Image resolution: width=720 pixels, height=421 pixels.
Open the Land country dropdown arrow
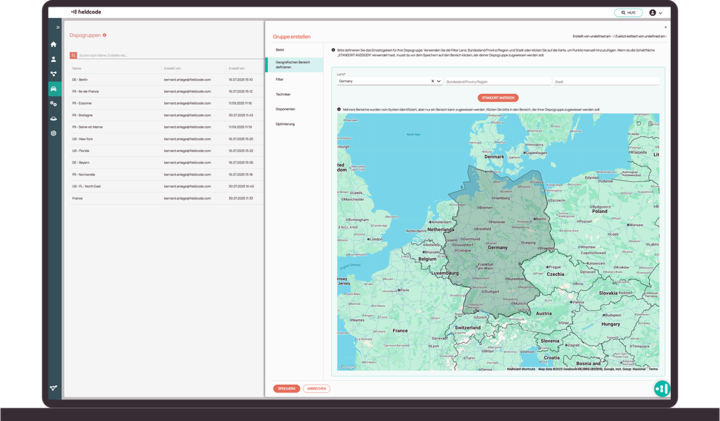click(440, 81)
